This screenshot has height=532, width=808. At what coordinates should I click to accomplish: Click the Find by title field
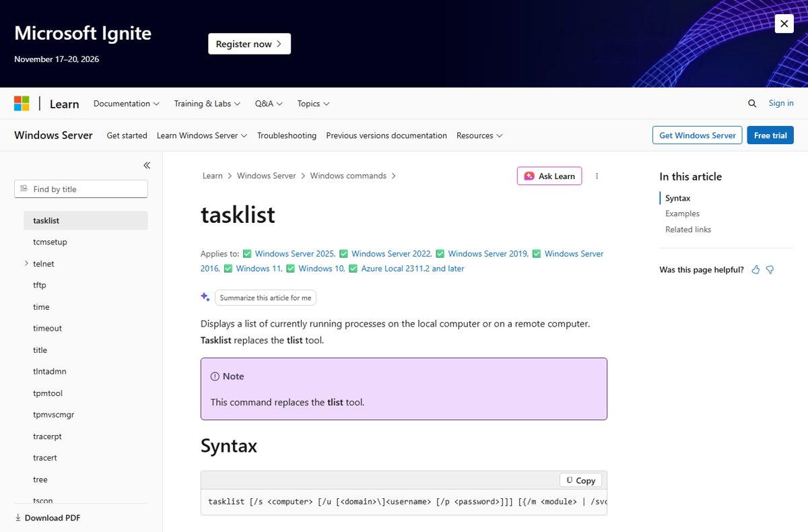[81, 189]
